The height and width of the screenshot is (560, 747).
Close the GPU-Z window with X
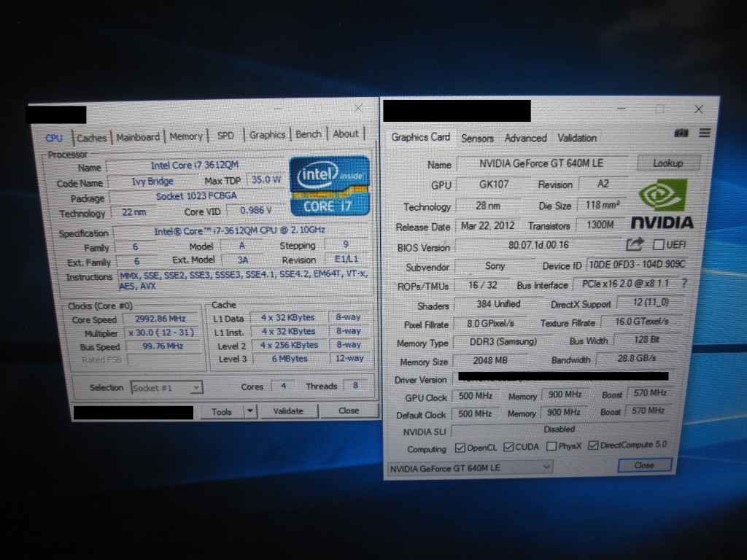coord(698,109)
